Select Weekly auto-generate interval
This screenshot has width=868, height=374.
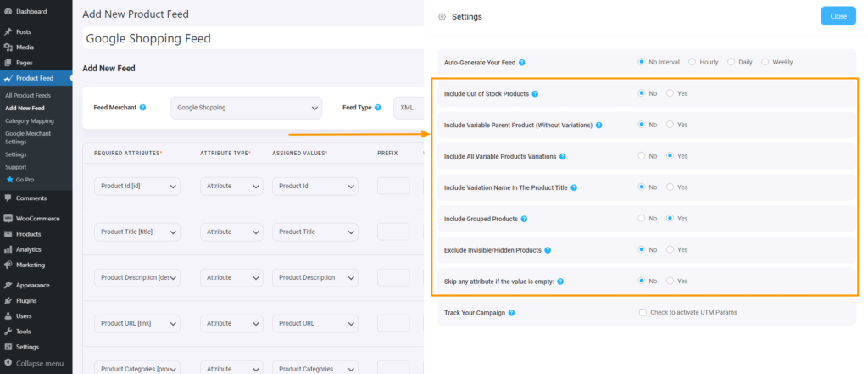point(765,62)
